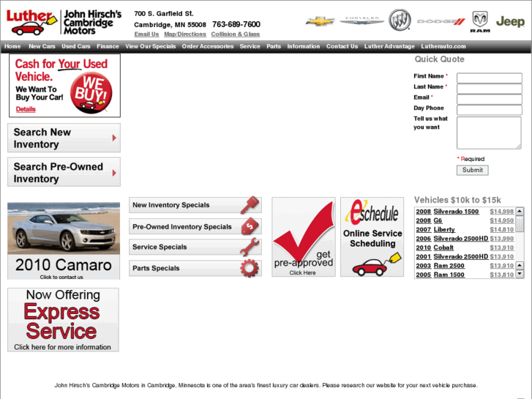Open Service Specials
This screenshot has height=399, width=532.
195,247
